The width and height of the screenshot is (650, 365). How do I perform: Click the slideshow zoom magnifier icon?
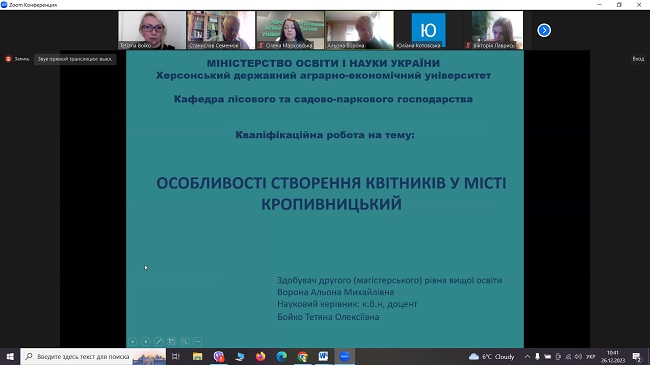[x=184, y=341]
